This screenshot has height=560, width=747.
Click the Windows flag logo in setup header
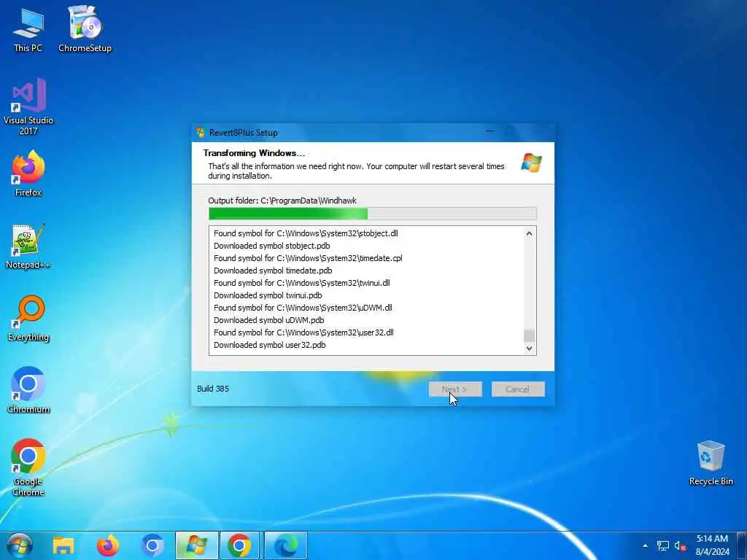531,163
